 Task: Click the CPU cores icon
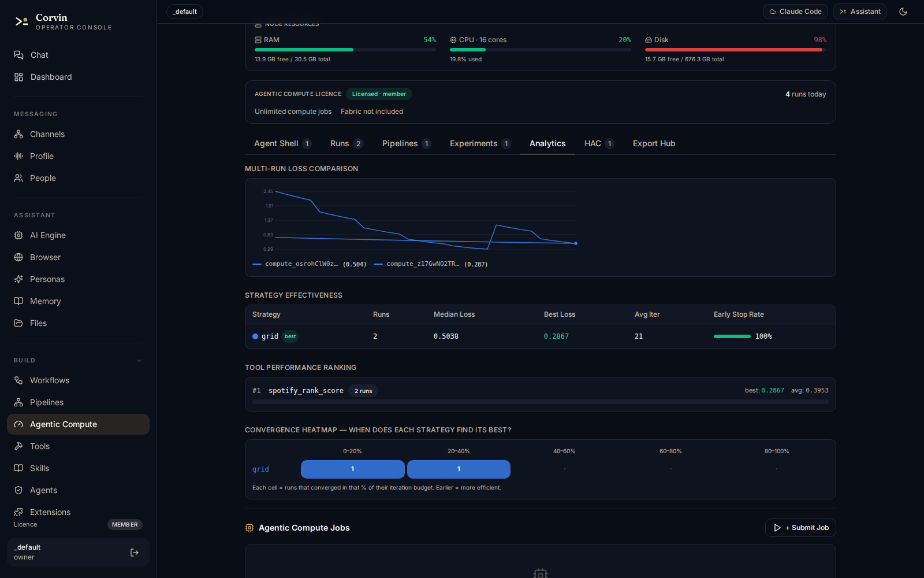pos(453,40)
